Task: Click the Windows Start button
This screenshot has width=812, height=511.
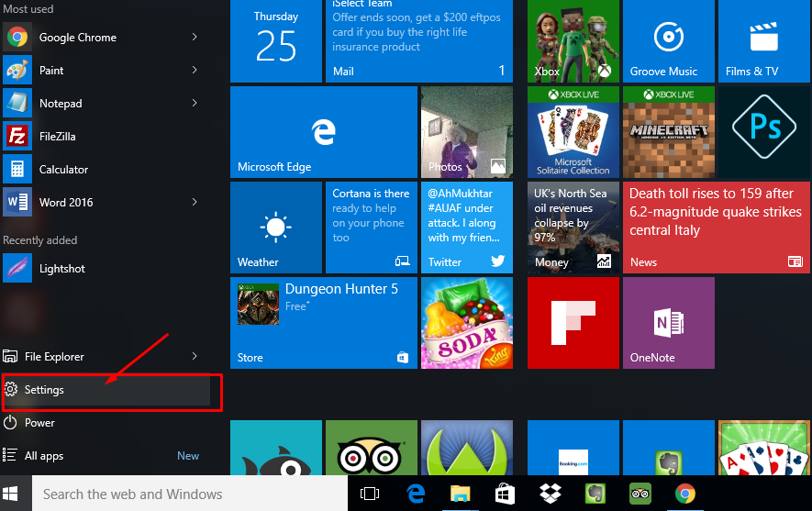Action: click(x=10, y=494)
